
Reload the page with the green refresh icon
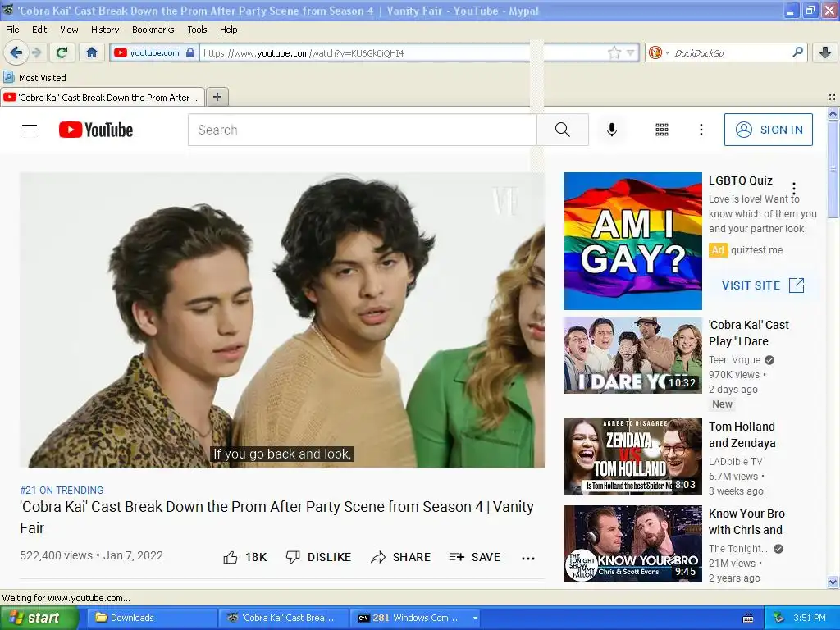[62, 52]
